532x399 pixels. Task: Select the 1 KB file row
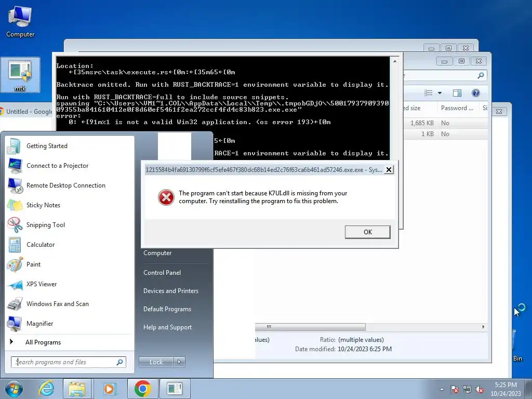[x=446, y=134]
